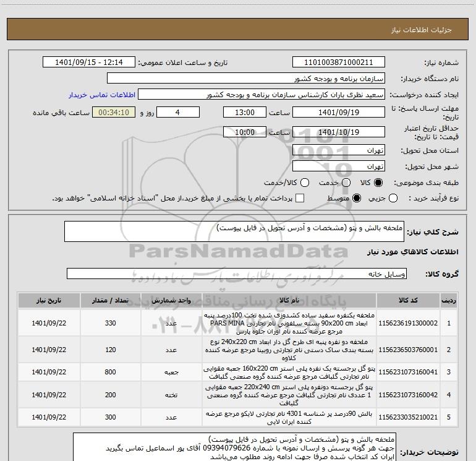Click the deadline hour 13:00 field
The width and height of the screenshot is (476, 461).
pyautogui.click(x=245, y=112)
